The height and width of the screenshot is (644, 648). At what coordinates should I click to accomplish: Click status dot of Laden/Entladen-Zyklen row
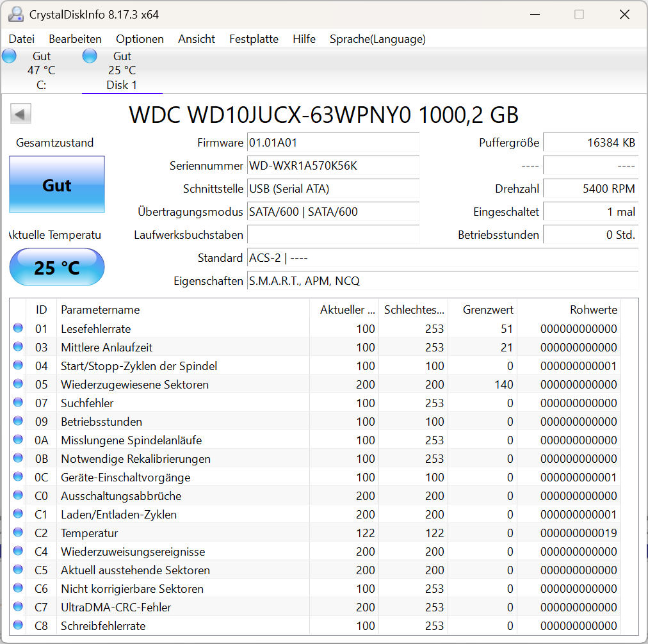(x=18, y=514)
